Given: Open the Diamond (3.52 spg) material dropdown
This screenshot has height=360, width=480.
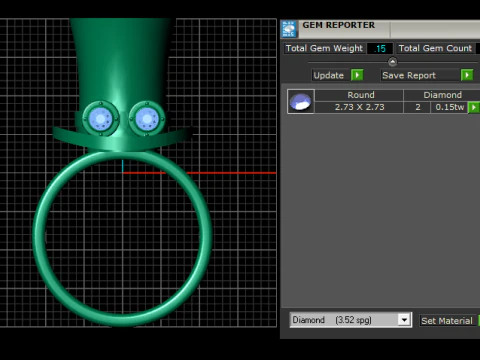Looking at the screenshot, I should tap(404, 320).
